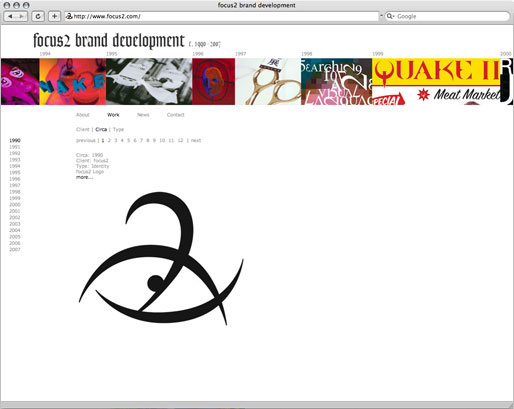The height and width of the screenshot is (409, 514).
Task: Select year 2007 in the sidebar
Action: (x=15, y=249)
